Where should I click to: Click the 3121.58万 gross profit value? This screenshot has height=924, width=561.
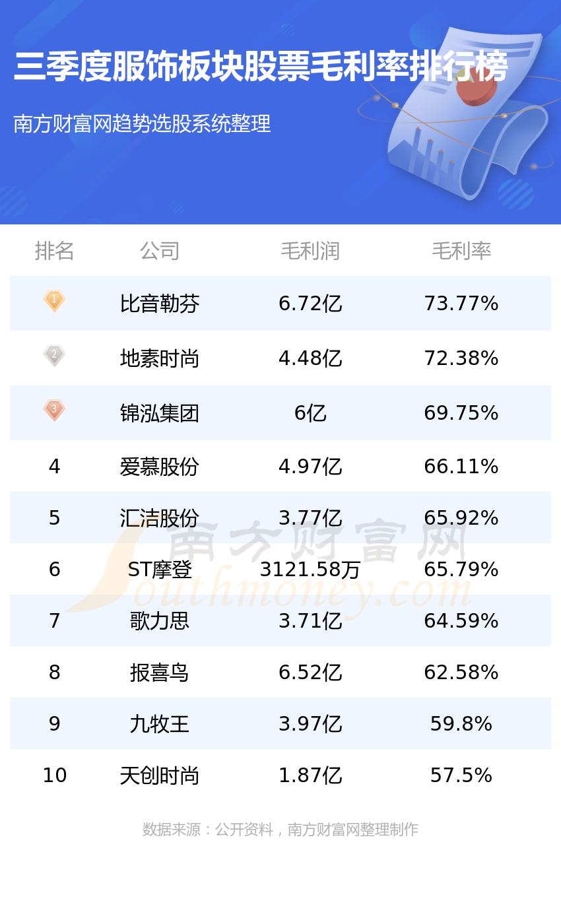pyautogui.click(x=310, y=569)
